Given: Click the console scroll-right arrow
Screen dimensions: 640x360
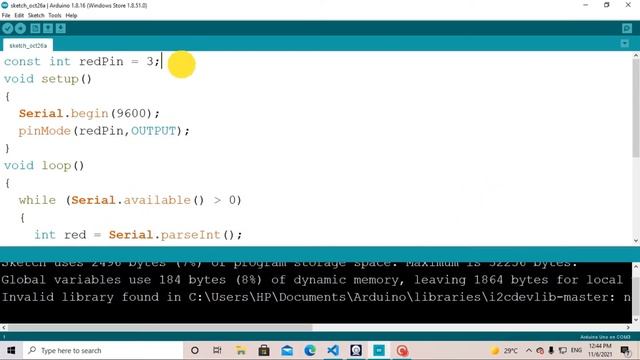Looking at the screenshot, I should tap(629, 327).
